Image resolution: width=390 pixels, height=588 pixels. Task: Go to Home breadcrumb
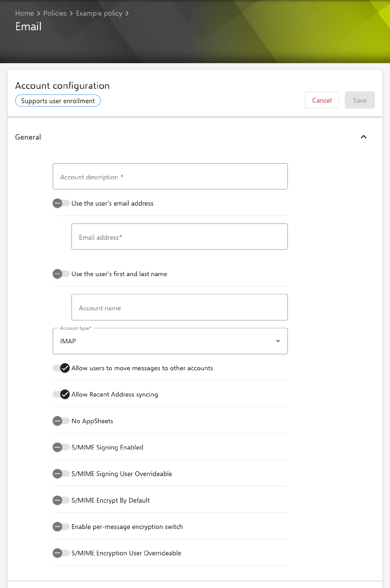24,13
